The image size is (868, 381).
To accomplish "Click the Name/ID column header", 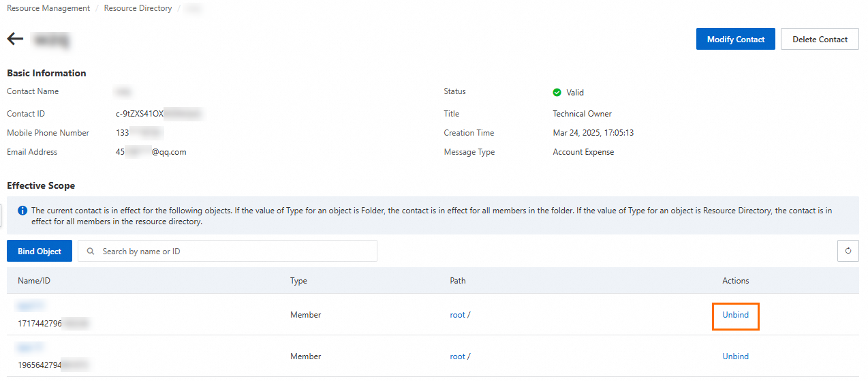I will tap(35, 281).
